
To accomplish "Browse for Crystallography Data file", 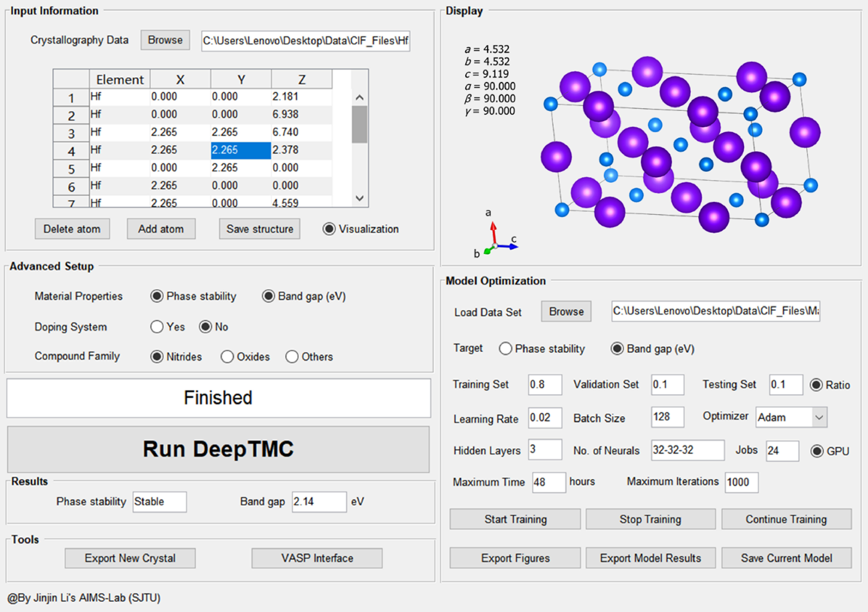I will [x=165, y=40].
